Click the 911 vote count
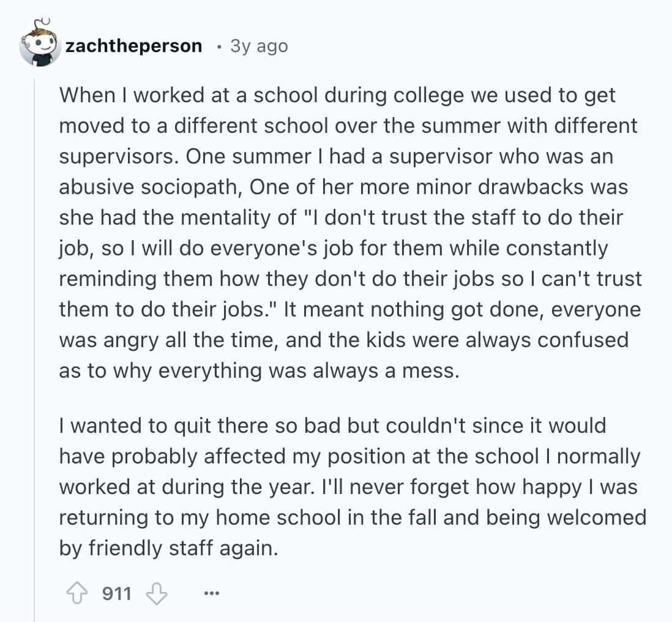The image size is (672, 622). 116,593
